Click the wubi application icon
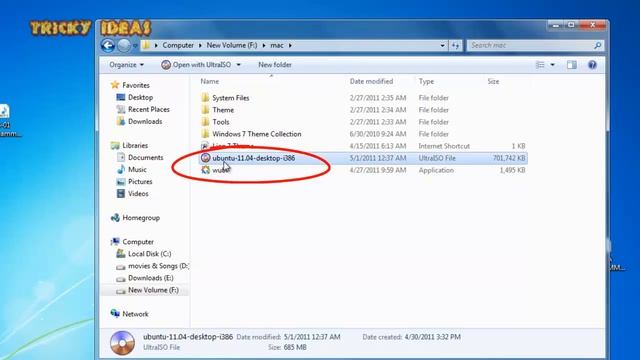 point(205,170)
